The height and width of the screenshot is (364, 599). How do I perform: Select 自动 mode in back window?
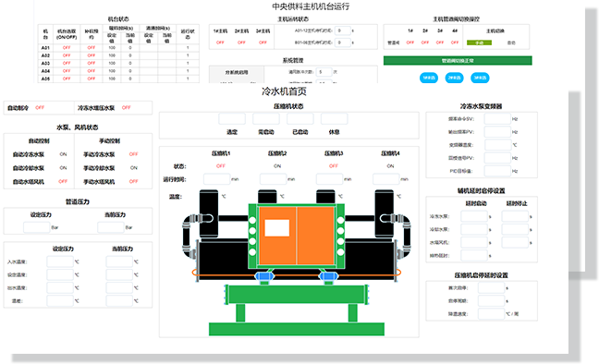511,42
